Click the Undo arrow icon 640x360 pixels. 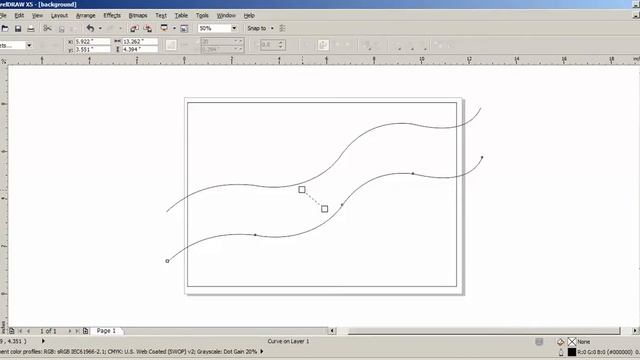90,28
